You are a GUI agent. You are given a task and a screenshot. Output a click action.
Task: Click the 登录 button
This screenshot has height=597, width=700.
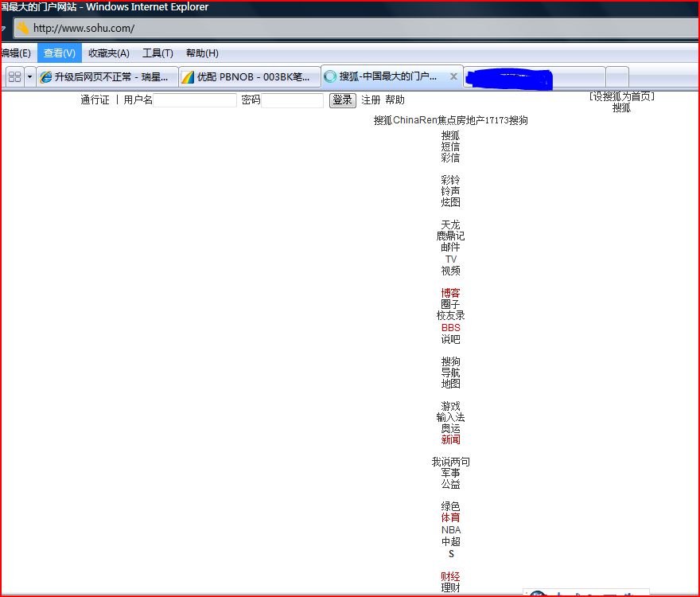click(x=342, y=100)
